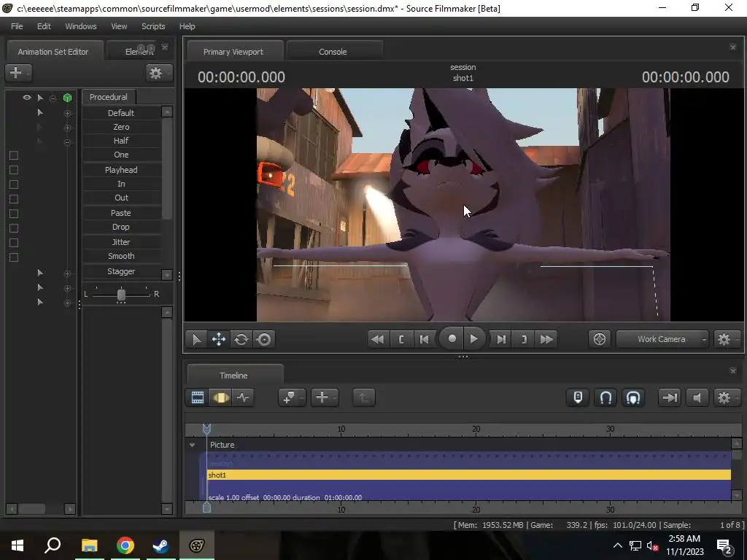747x560 pixels.
Task: Toggle the lock playhead icon in timeline
Action: [x=578, y=397]
